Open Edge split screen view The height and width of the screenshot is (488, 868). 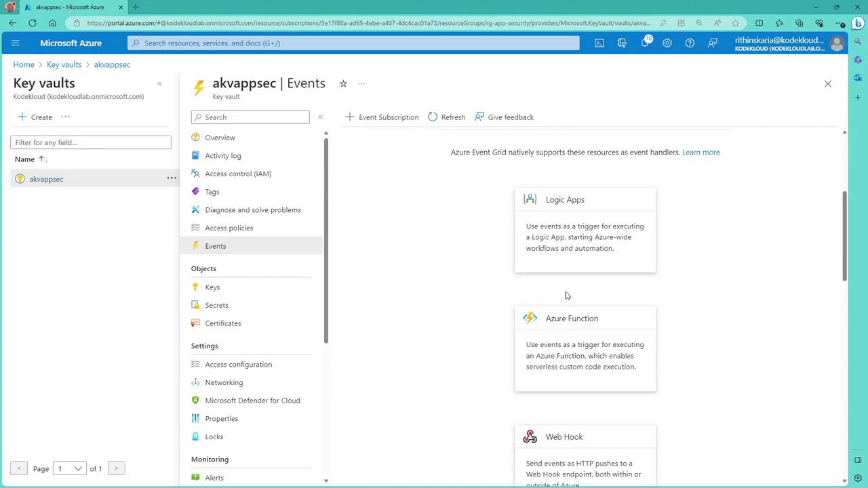coord(759,23)
